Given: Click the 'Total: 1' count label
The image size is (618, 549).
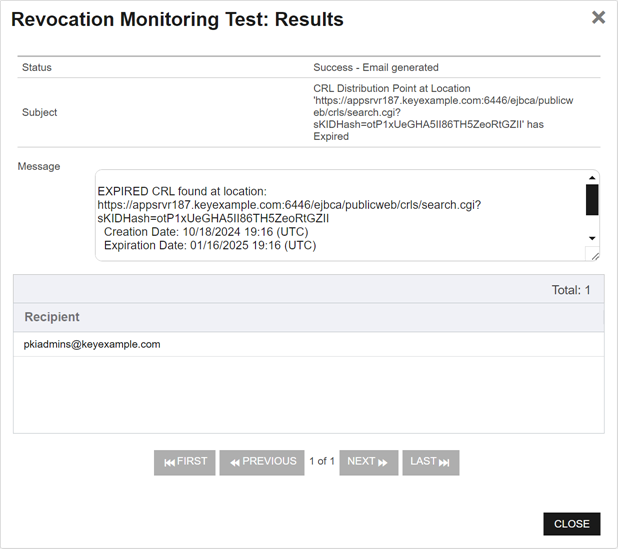Looking at the screenshot, I should point(571,290).
